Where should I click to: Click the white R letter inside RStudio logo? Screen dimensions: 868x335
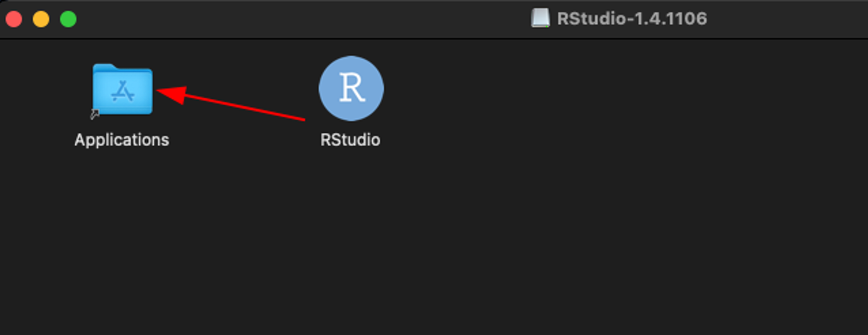(x=351, y=88)
